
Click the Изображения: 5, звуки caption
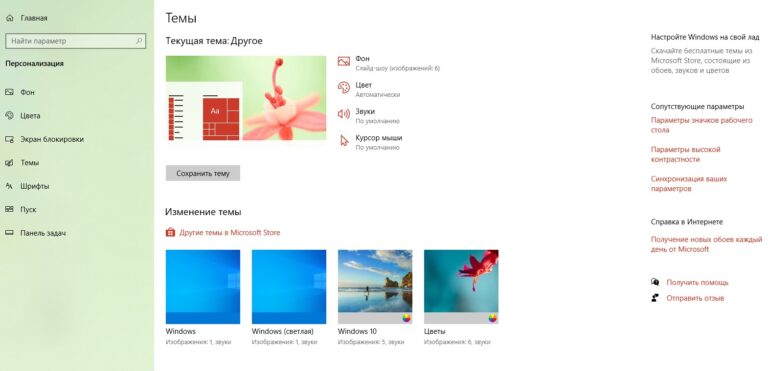371,342
